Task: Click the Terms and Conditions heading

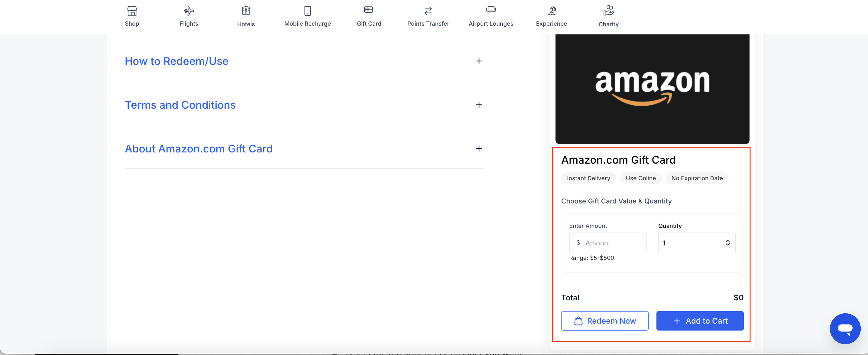Action: coord(180,105)
